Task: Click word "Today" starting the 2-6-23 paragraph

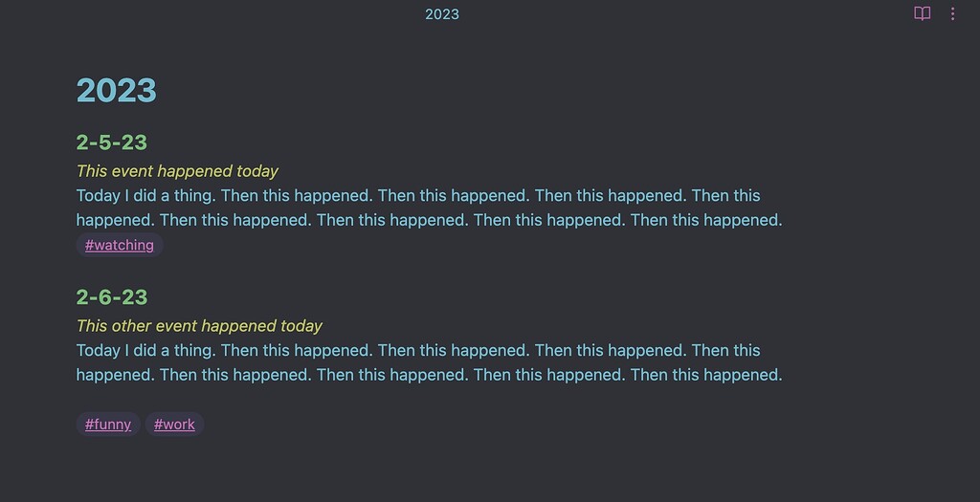Action: (x=98, y=351)
